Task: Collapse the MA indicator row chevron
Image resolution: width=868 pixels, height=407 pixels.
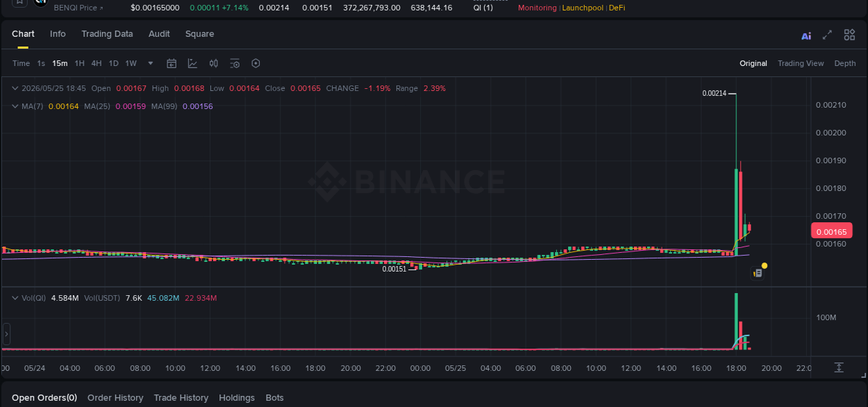Action: coord(15,106)
